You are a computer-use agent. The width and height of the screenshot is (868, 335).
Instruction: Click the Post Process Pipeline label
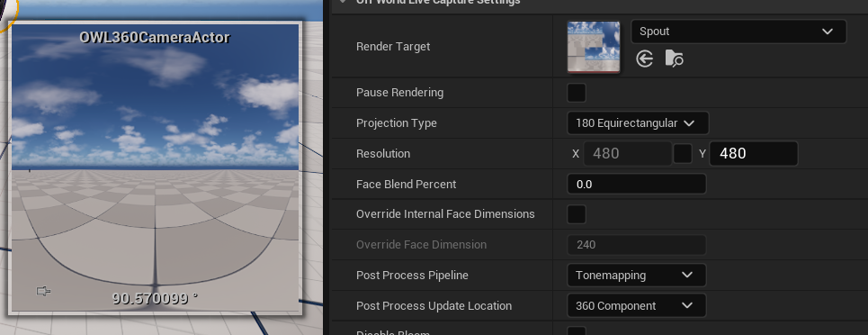tap(412, 275)
